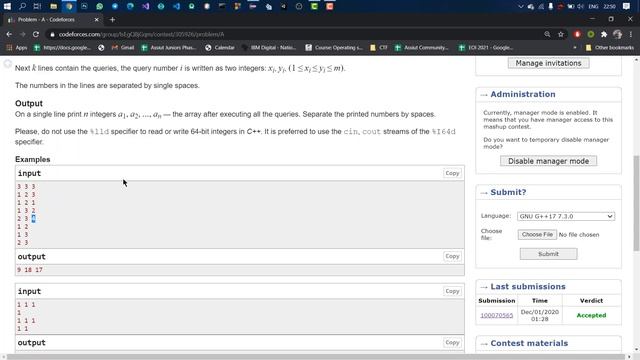Image resolution: width=640 pixels, height=360 pixels.
Task: Click the Submit button
Action: point(548,254)
